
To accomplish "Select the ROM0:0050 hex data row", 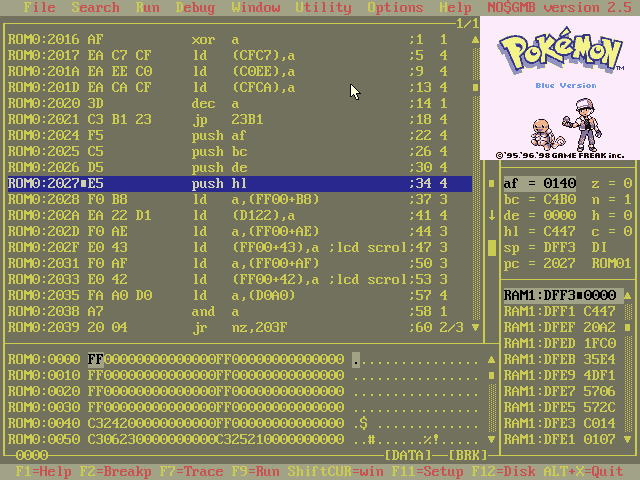I will coord(243,440).
